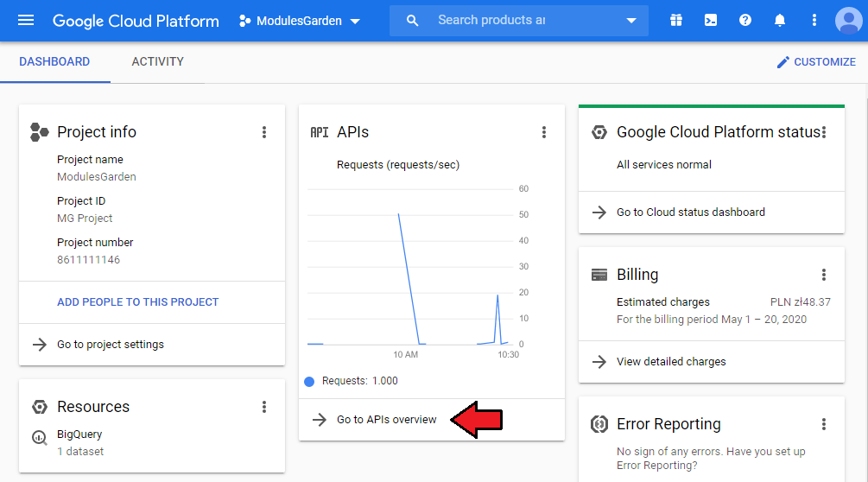Click ADD PEOPLE TO THIS PROJECT
Viewport: 868px width, 482px height.
point(138,302)
